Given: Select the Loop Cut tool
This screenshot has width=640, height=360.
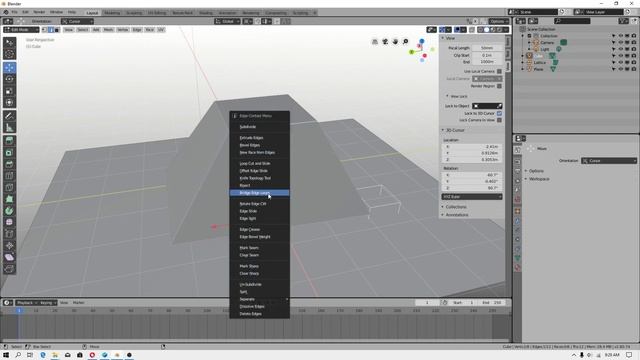Looking at the screenshot, I should point(9,176).
